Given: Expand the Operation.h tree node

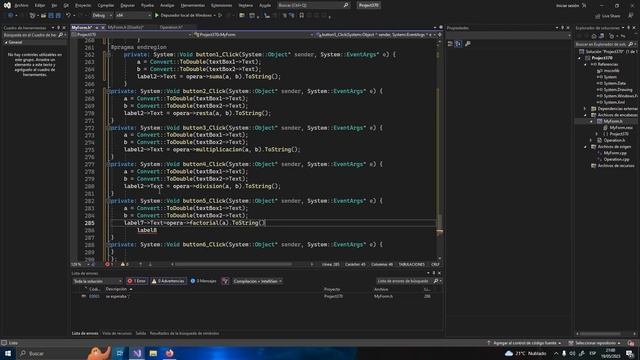Looking at the screenshot, I should 591,140.
